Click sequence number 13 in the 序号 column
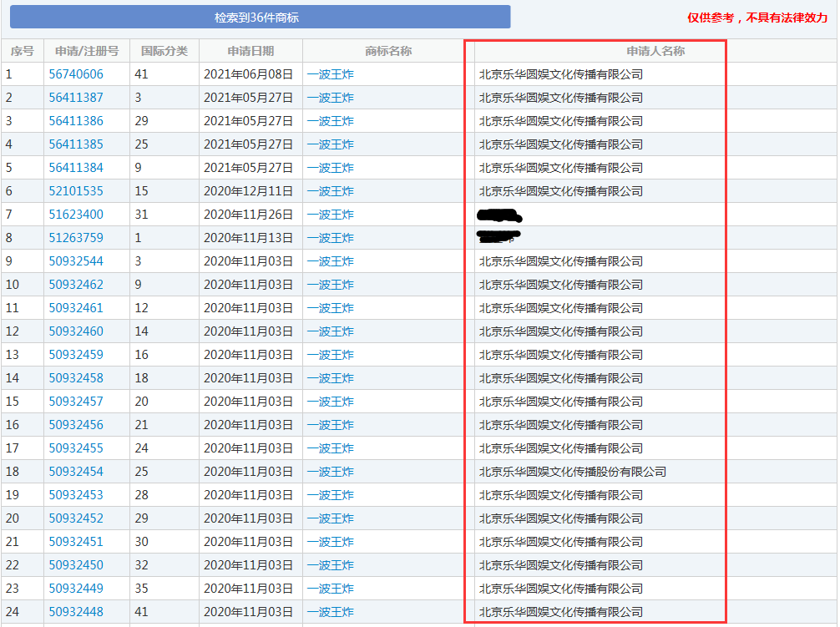 tap(13, 355)
